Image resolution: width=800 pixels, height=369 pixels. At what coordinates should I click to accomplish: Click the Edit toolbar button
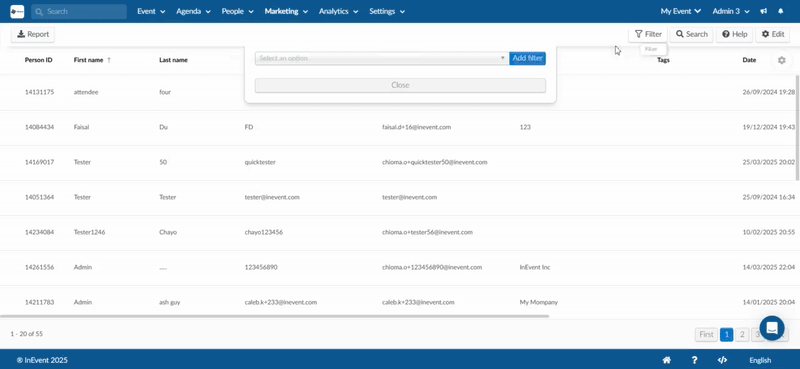772,34
